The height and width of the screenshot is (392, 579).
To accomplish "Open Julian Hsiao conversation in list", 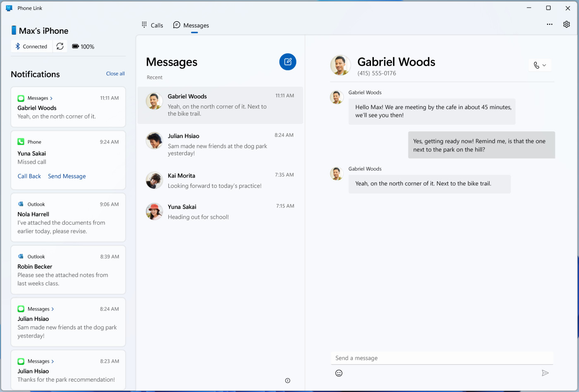I will point(220,144).
